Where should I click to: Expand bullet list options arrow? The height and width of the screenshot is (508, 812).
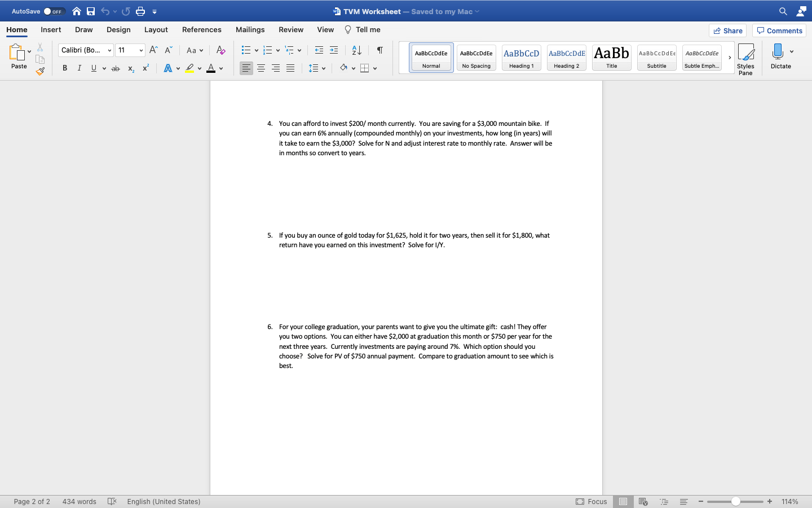257,50
